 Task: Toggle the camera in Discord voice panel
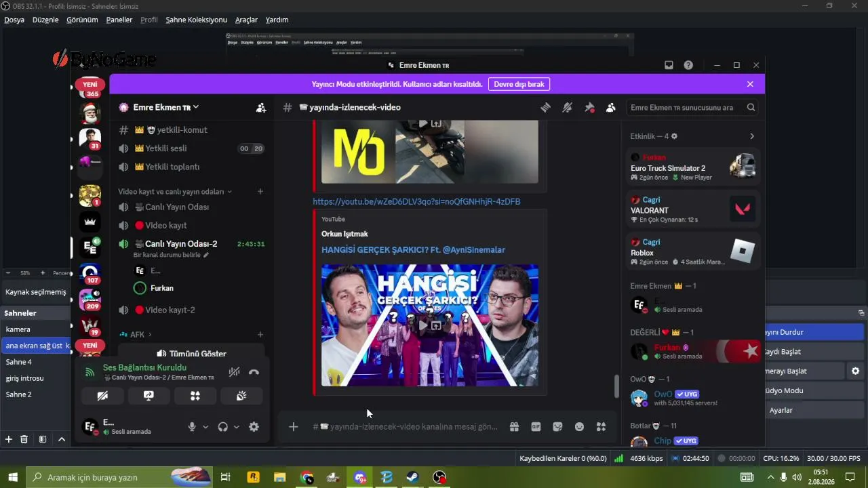click(102, 396)
